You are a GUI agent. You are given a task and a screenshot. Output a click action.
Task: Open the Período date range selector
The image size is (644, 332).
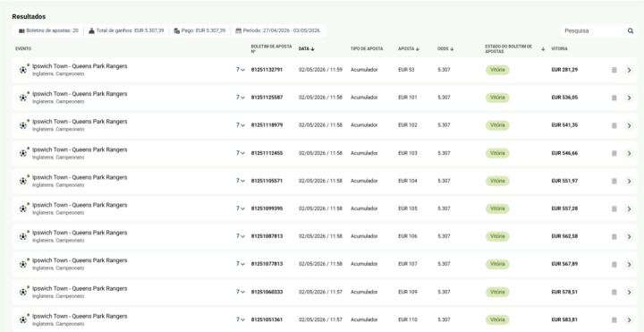(x=277, y=30)
